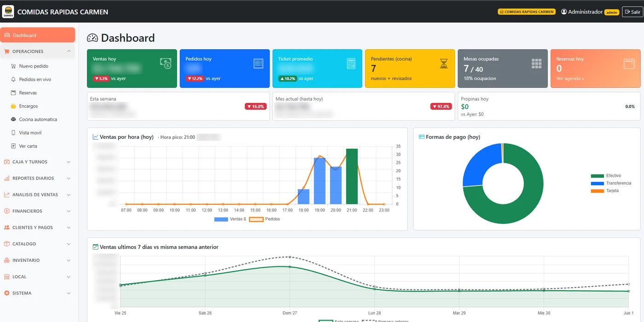Click the 19:00 blue sales bar
Image resolution: width=644 pixels, height=322 pixels.
click(x=320, y=181)
